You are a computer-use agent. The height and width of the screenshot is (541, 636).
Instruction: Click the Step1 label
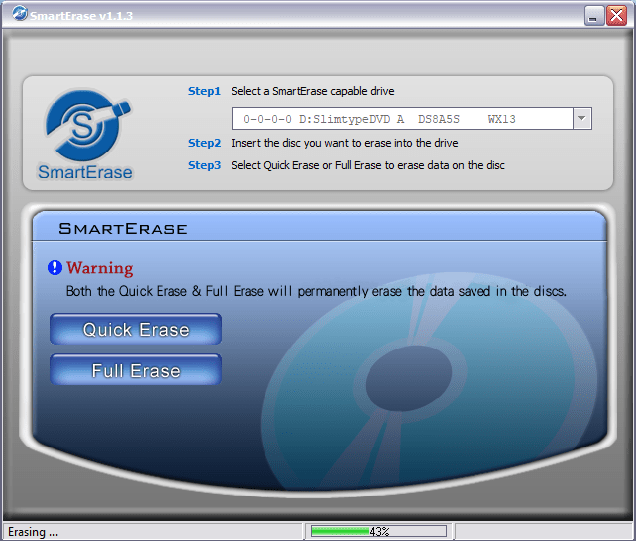click(204, 91)
